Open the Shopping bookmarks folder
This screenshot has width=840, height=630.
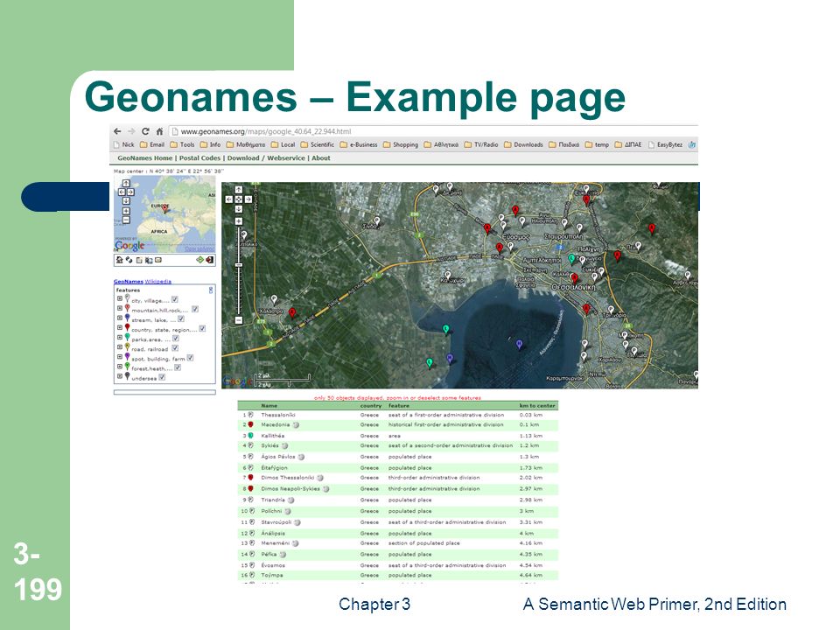pos(401,144)
